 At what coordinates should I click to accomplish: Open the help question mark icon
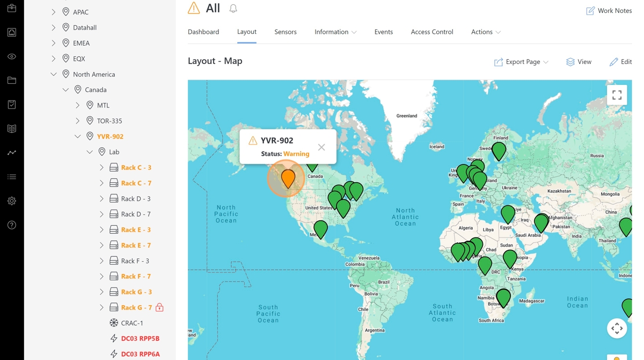pyautogui.click(x=12, y=225)
